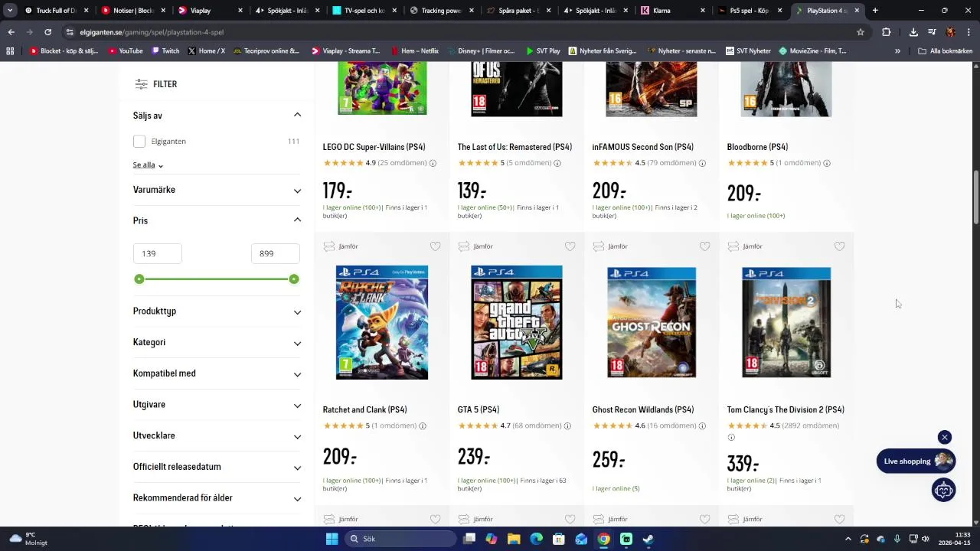Reload the page
Screen dimensions: 980x551
(x=47, y=32)
